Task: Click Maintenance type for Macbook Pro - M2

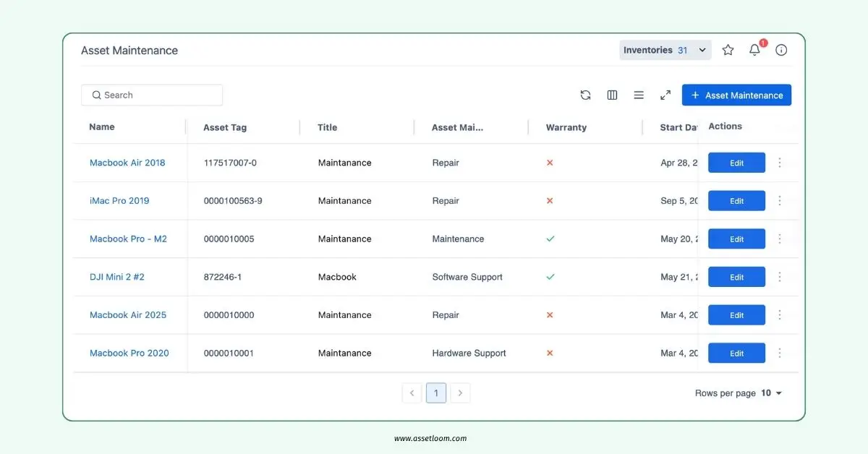Action: coord(458,239)
